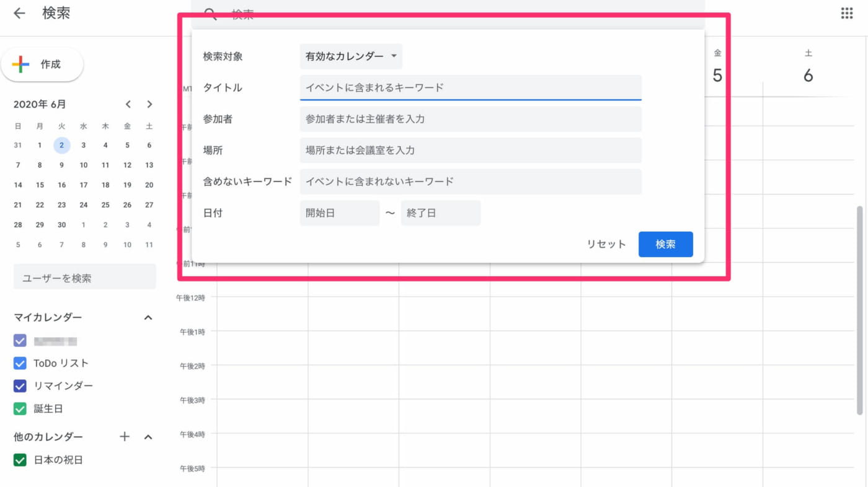868x487 pixels.
Task: Collapse the 他のカレンダー section
Action: pyautogui.click(x=148, y=437)
